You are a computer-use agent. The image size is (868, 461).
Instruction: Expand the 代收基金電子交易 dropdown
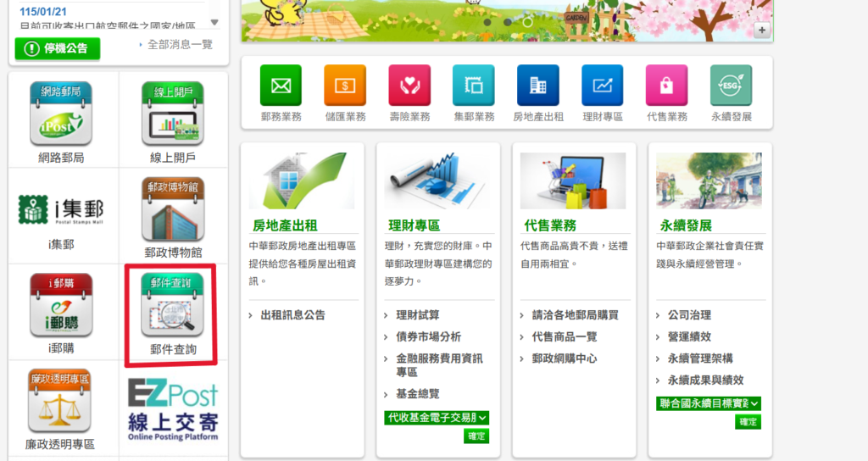[x=437, y=417]
